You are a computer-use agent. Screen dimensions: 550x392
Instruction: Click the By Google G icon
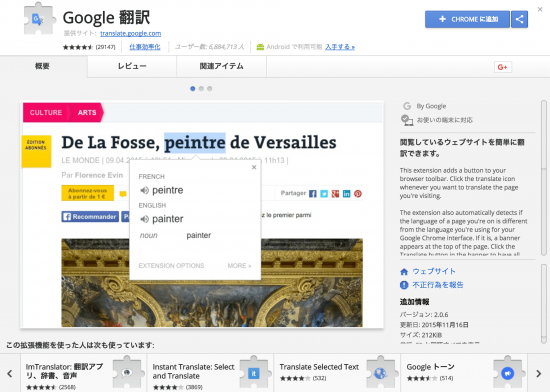[x=407, y=106]
